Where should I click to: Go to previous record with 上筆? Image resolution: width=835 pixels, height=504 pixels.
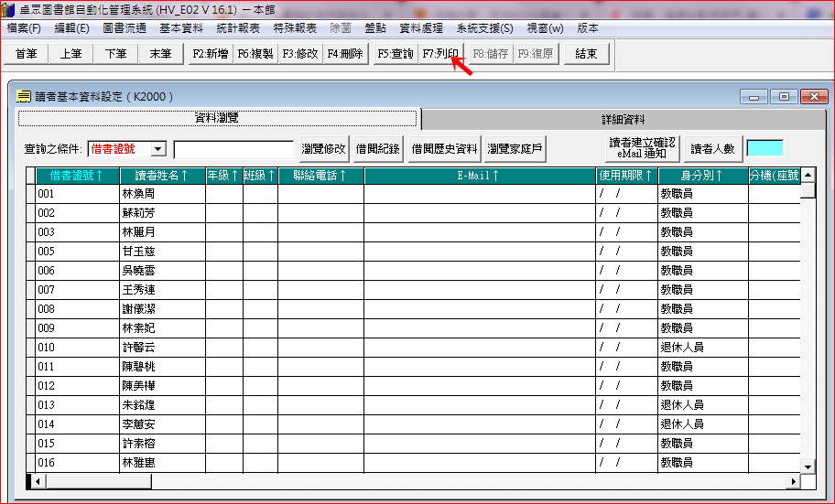[70, 54]
